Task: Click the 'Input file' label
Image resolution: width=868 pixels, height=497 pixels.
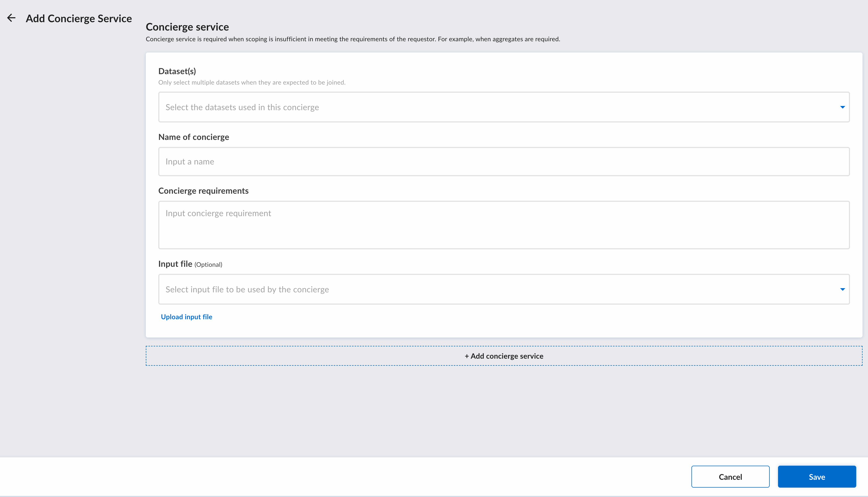Action: click(175, 264)
